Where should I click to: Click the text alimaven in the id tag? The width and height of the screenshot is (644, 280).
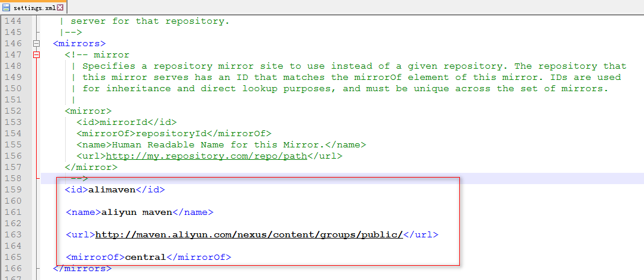click(112, 189)
